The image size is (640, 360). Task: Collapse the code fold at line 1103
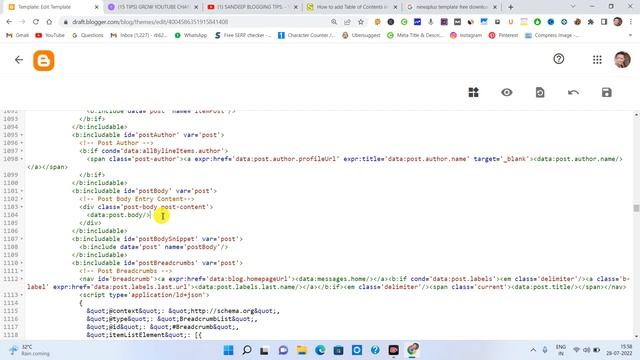tap(22, 207)
